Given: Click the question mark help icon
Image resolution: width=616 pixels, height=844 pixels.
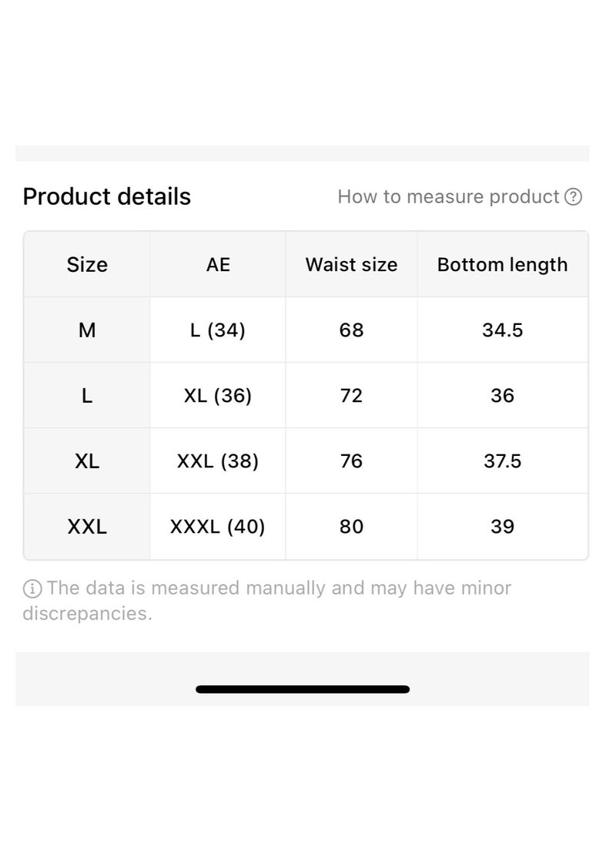Looking at the screenshot, I should pyautogui.click(x=573, y=197).
